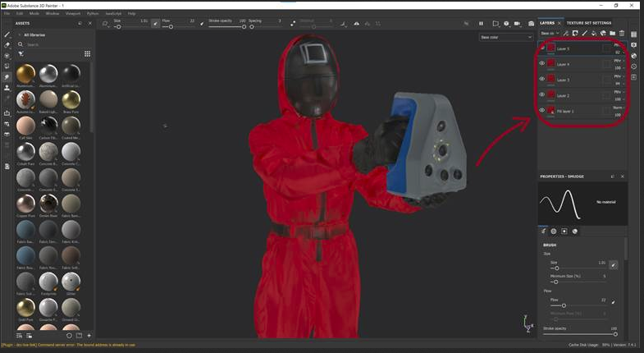Select the Brass Pure material thumbnail
Viewport: 644px width, 353px height.
pyautogui.click(x=71, y=100)
